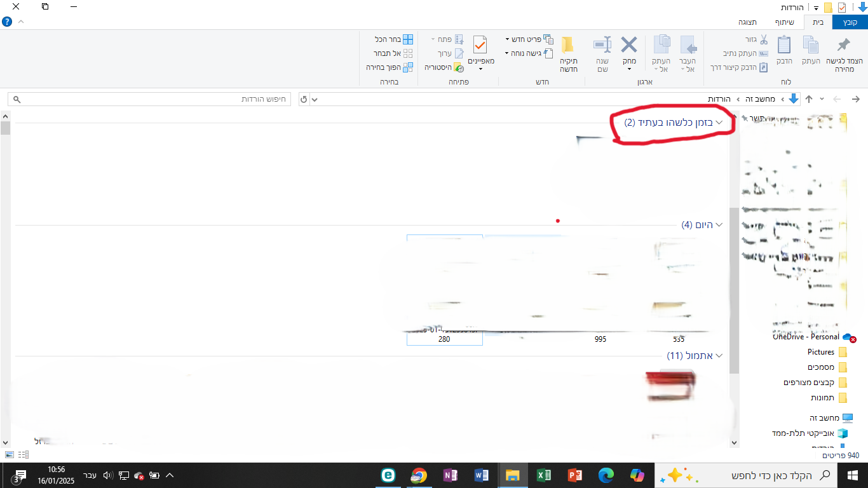Viewport: 868px width, 488px height.
Task: Go up one folder level arrow
Action: tap(809, 99)
